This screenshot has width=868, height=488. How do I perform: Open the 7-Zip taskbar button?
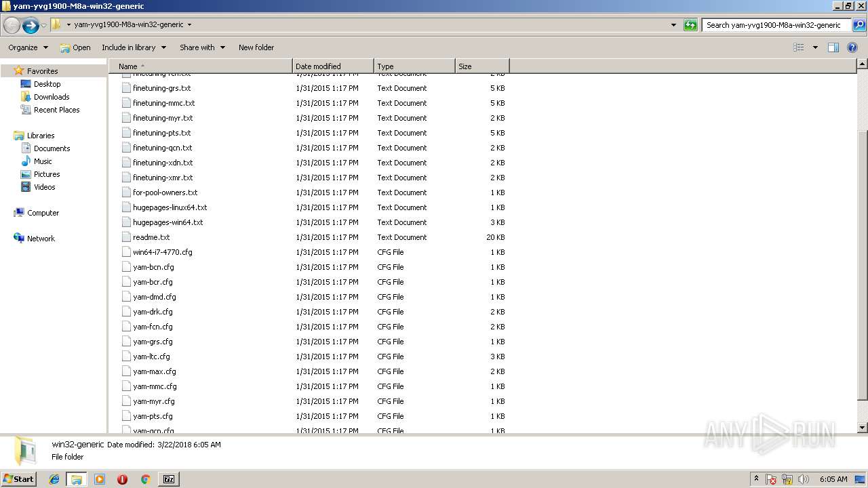[x=169, y=479]
